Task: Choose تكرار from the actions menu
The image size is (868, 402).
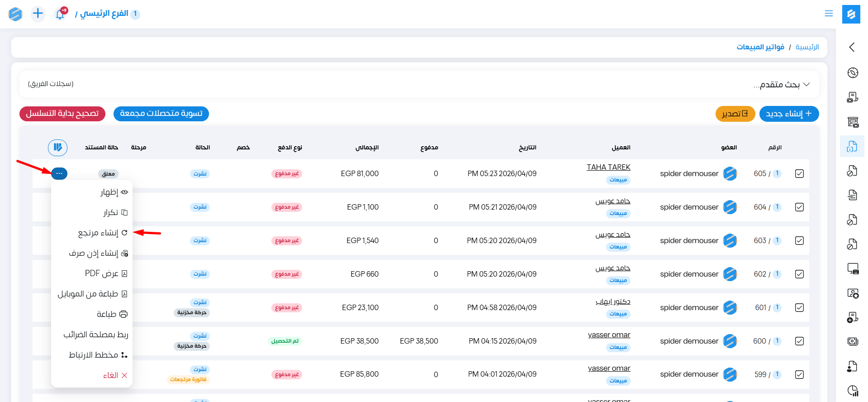Action: (92, 212)
